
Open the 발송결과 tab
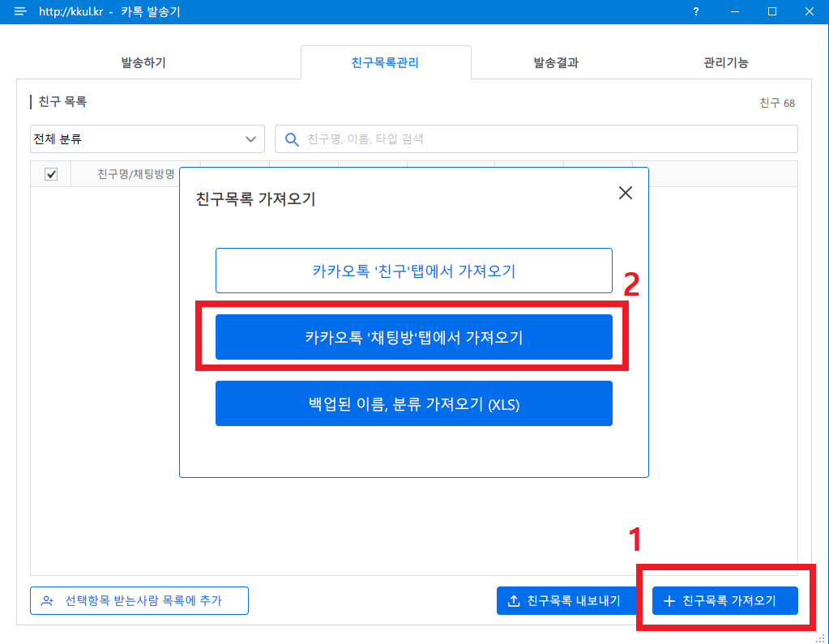(556, 62)
